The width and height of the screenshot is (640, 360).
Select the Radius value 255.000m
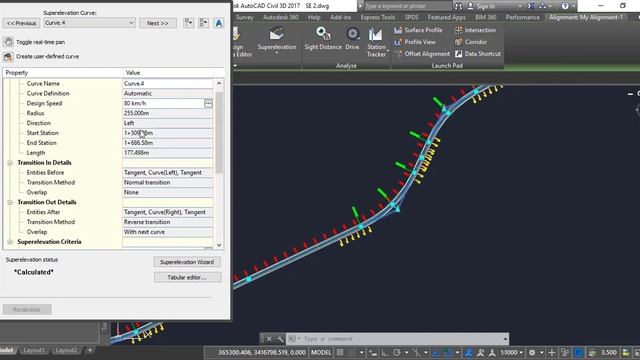168,113
